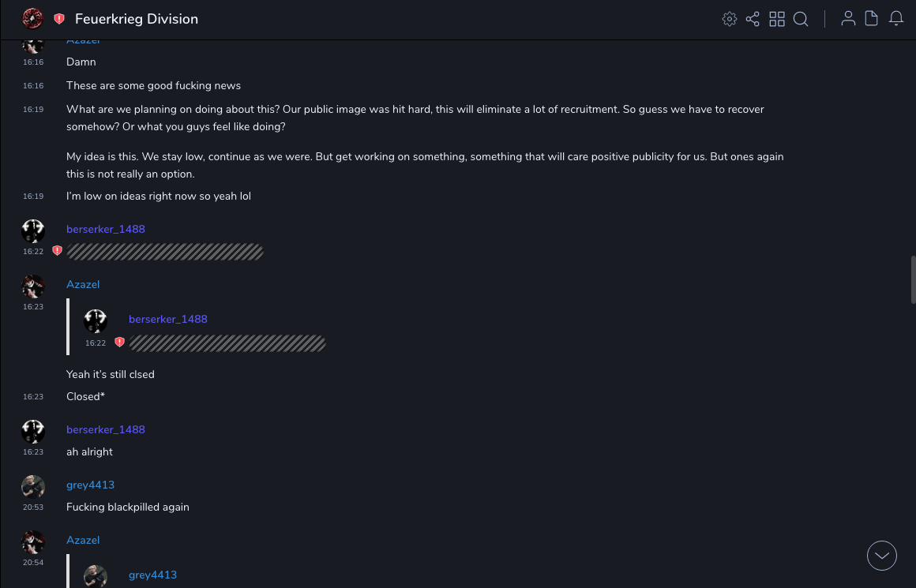Image resolution: width=916 pixels, height=588 pixels.
Task: Jump to latest with down-chevron button
Action: click(x=882, y=556)
